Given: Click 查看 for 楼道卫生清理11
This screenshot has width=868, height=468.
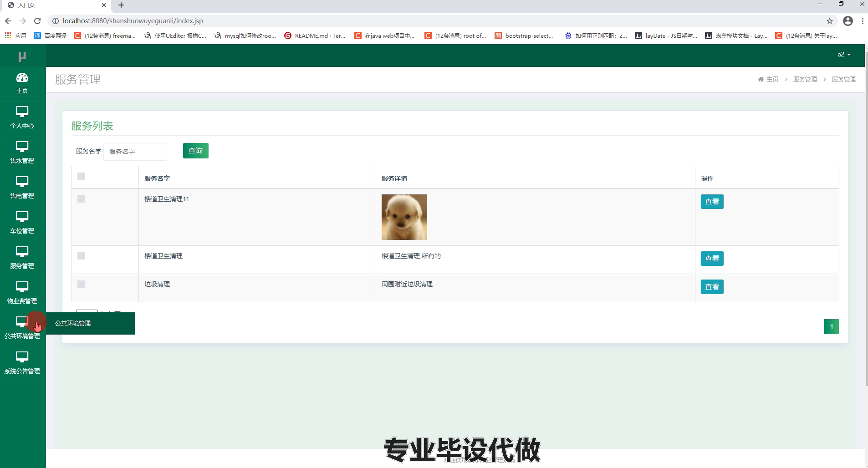Looking at the screenshot, I should click(712, 202).
